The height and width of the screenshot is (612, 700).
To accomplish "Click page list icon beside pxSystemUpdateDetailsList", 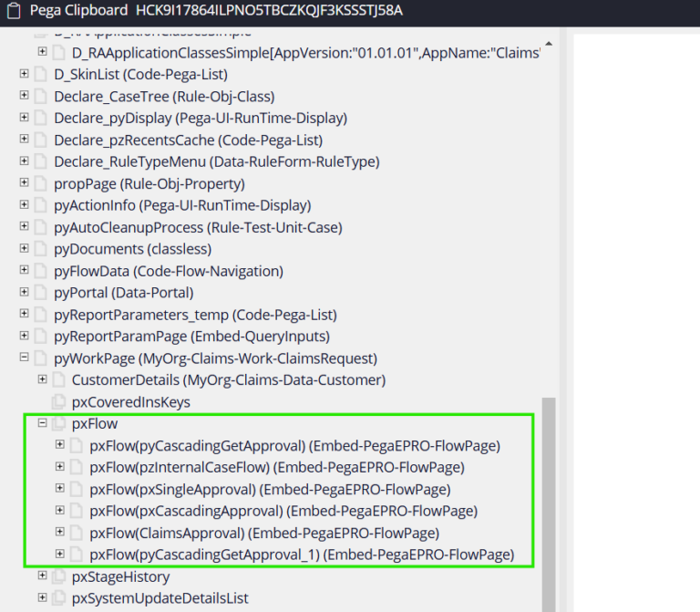I will coord(58,597).
